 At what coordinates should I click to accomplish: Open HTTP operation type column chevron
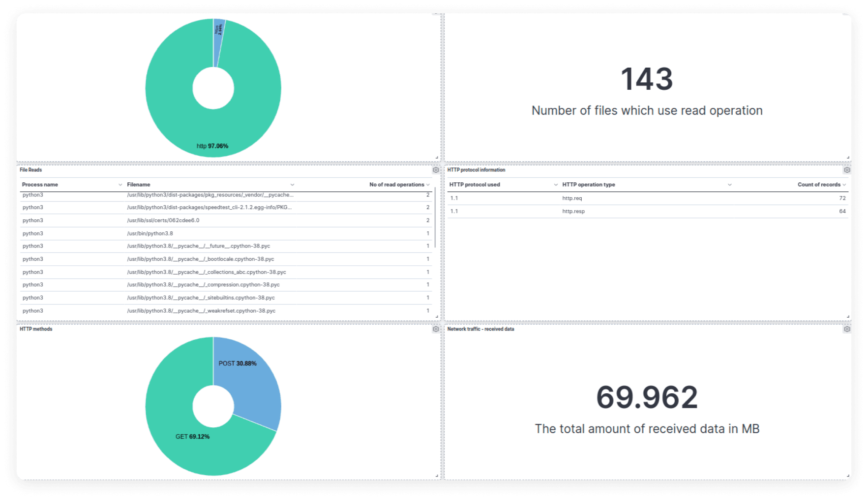tap(729, 185)
